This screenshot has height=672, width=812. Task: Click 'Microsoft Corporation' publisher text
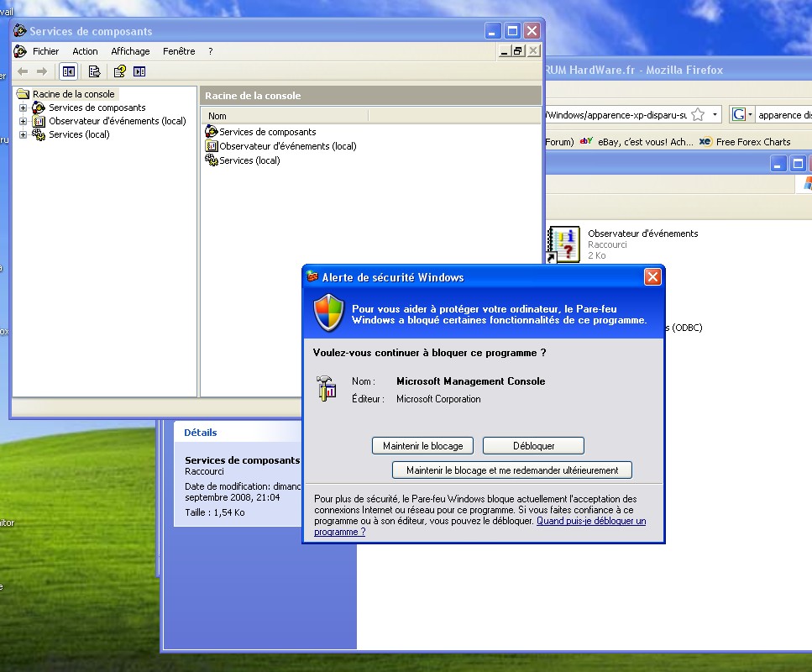pyautogui.click(x=438, y=399)
